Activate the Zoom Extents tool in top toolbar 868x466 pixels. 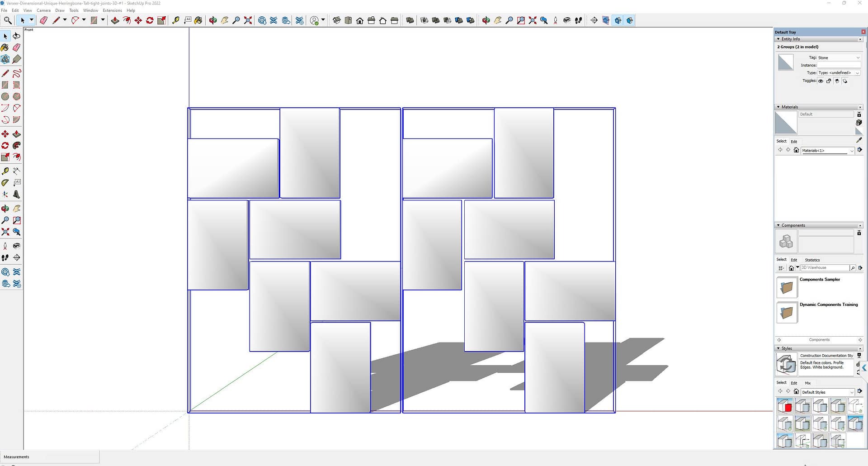point(248,20)
